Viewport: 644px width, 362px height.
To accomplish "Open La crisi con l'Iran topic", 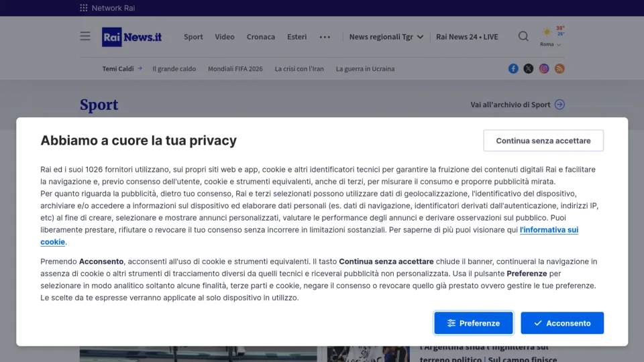I will [299, 68].
